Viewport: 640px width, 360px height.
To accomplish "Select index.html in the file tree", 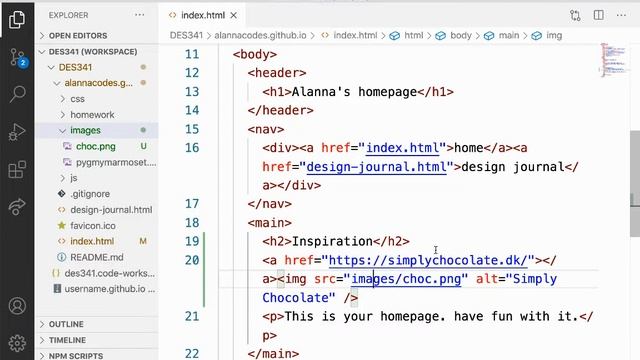I will click(97, 241).
